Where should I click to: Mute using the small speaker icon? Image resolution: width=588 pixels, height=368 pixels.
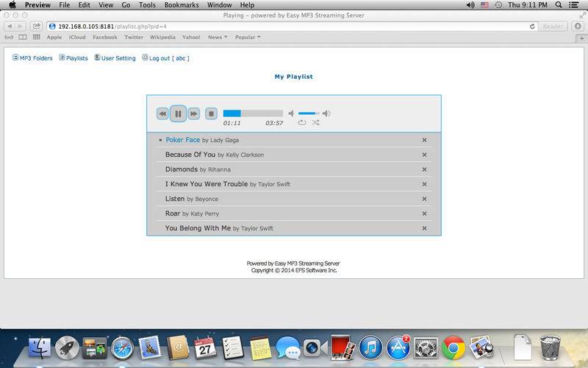(x=291, y=113)
